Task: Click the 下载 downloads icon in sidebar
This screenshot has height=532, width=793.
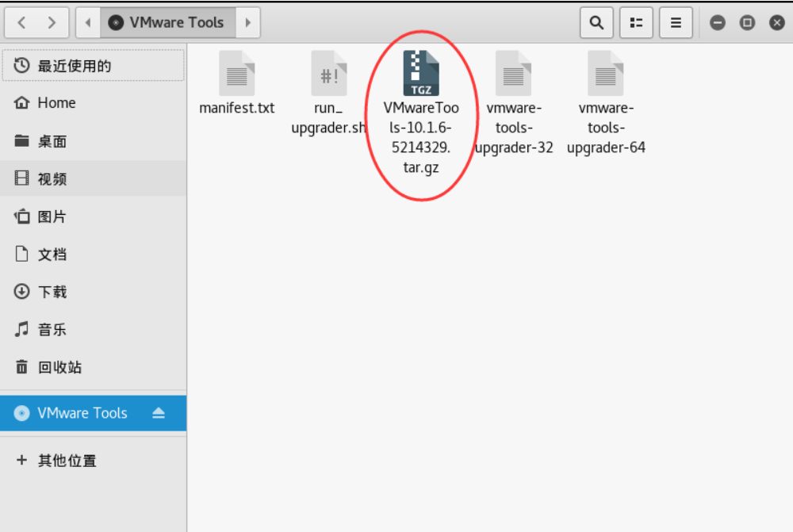Action: (x=23, y=292)
